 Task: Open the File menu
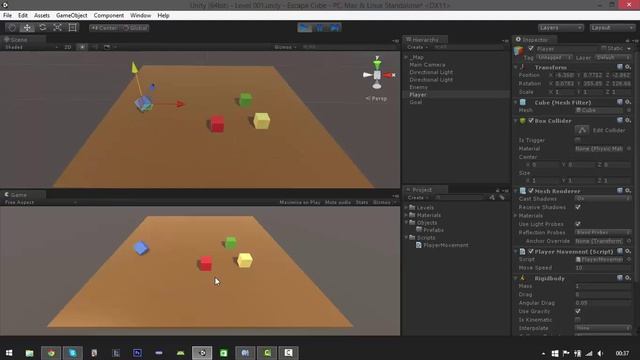pos(7,16)
